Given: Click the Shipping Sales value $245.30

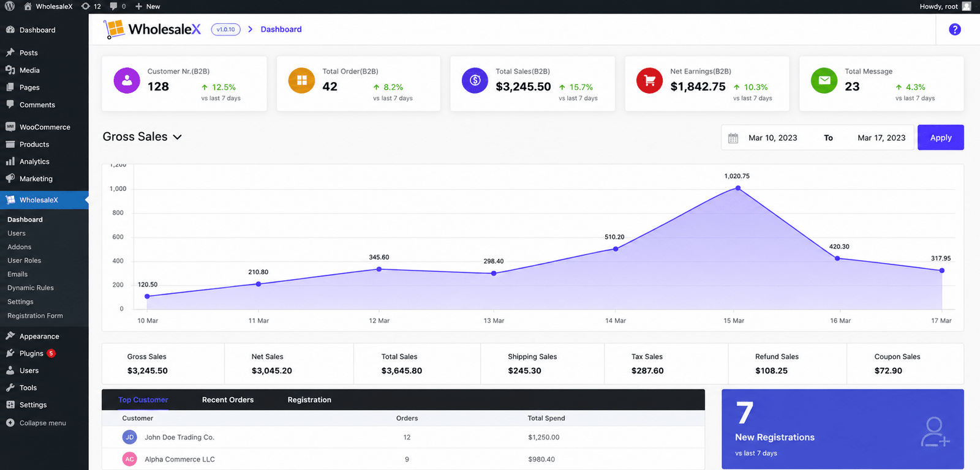Looking at the screenshot, I should click(x=524, y=371).
